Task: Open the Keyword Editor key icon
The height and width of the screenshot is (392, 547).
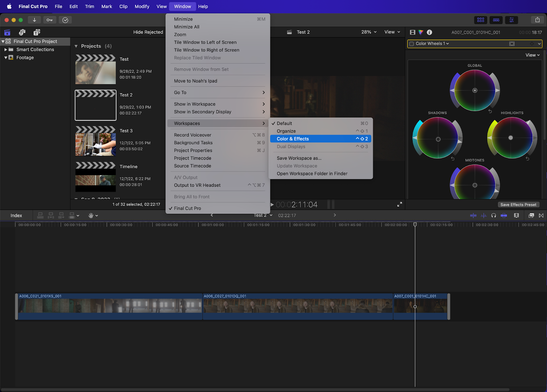Action: [x=50, y=20]
